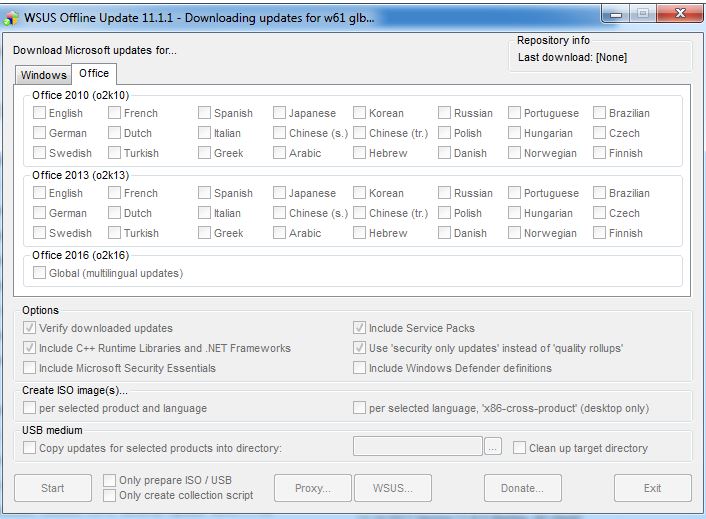Check Finnish under Office 2013
Screen dimensions: 706x519
(x=599, y=233)
